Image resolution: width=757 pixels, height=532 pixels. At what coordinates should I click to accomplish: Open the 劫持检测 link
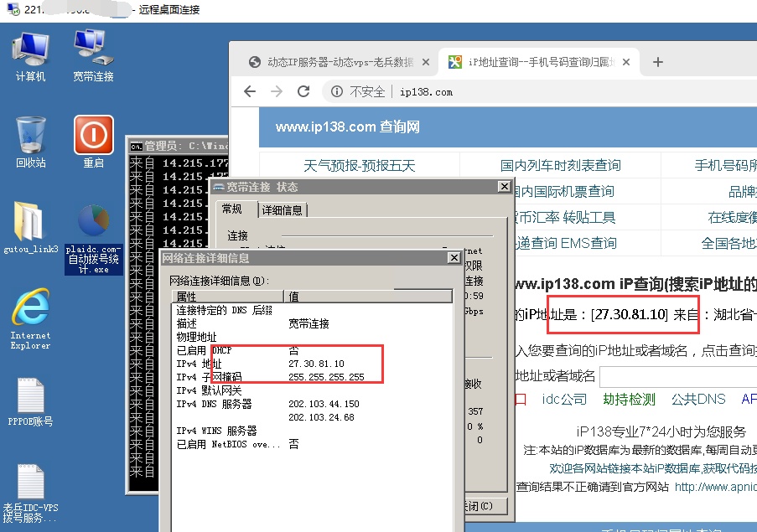629,399
